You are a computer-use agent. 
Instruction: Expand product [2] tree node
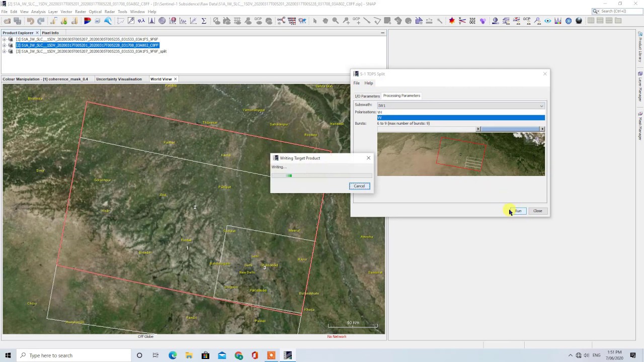pos(4,45)
